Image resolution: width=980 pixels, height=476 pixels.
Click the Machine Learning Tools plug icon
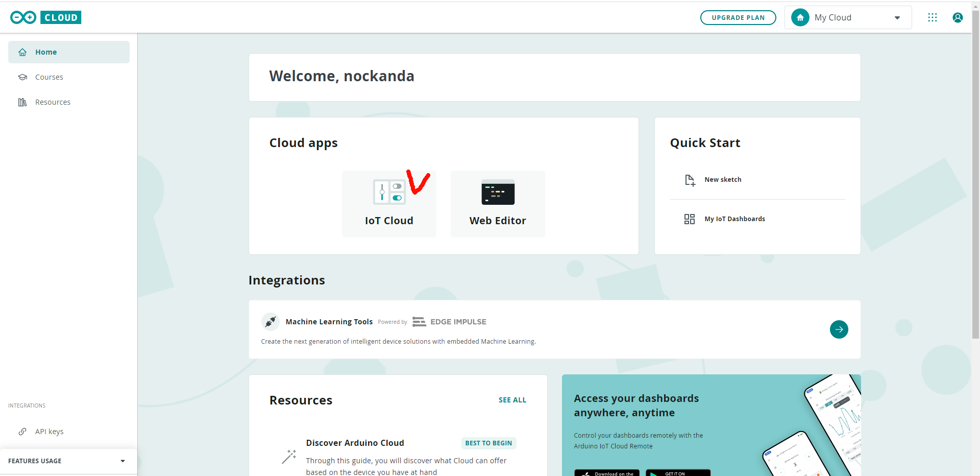pyautogui.click(x=271, y=322)
